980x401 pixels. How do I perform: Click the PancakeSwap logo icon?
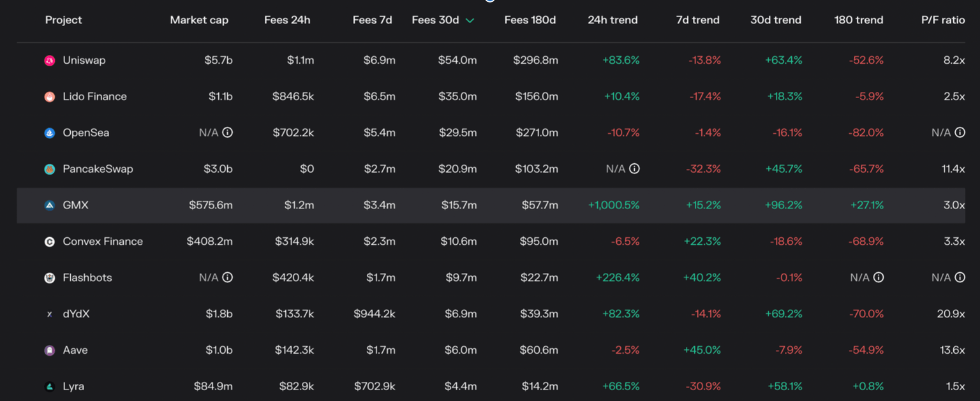pos(49,170)
